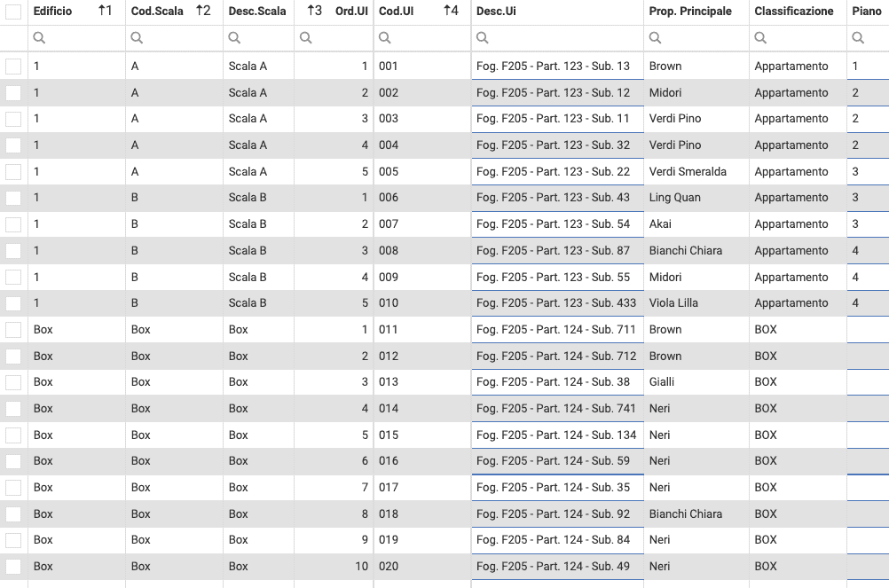The width and height of the screenshot is (889, 588).
Task: Tick the checkbox for row 008
Action: pos(13,250)
